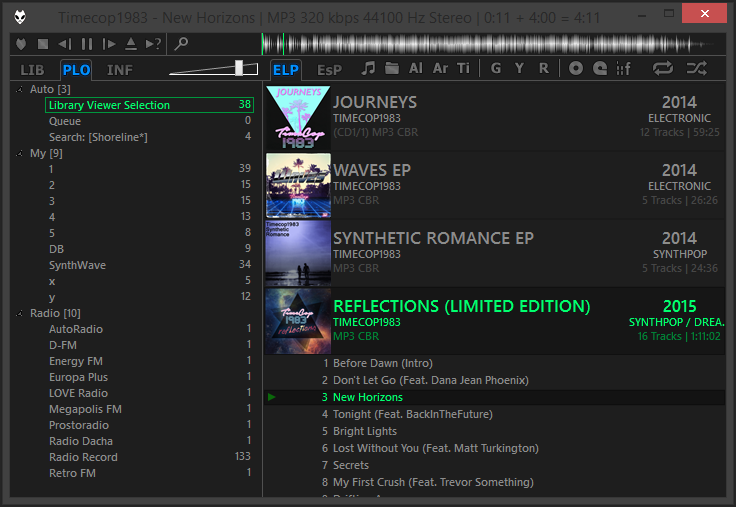Select REFLECTIONS (LIMITED EDITION) album header
The image size is (736, 507).
[x=495, y=322]
